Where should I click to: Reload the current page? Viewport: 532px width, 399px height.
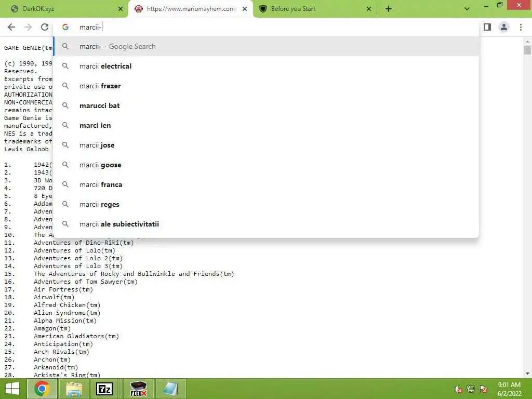[45, 27]
